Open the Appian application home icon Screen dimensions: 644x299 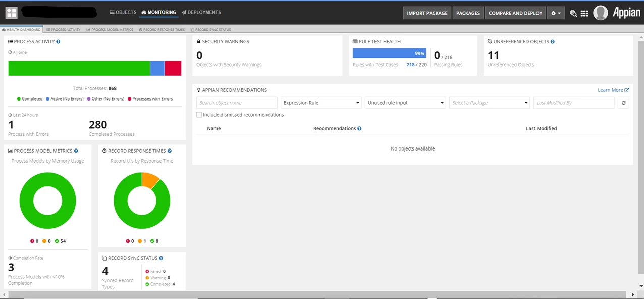(11, 13)
